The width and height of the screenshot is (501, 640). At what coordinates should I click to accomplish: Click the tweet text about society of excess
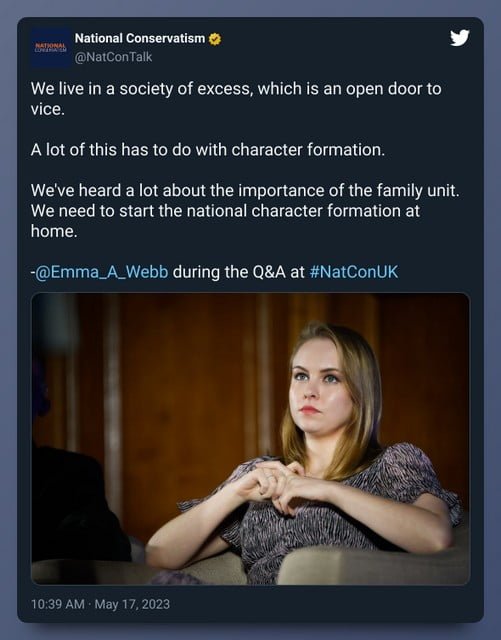point(236,99)
